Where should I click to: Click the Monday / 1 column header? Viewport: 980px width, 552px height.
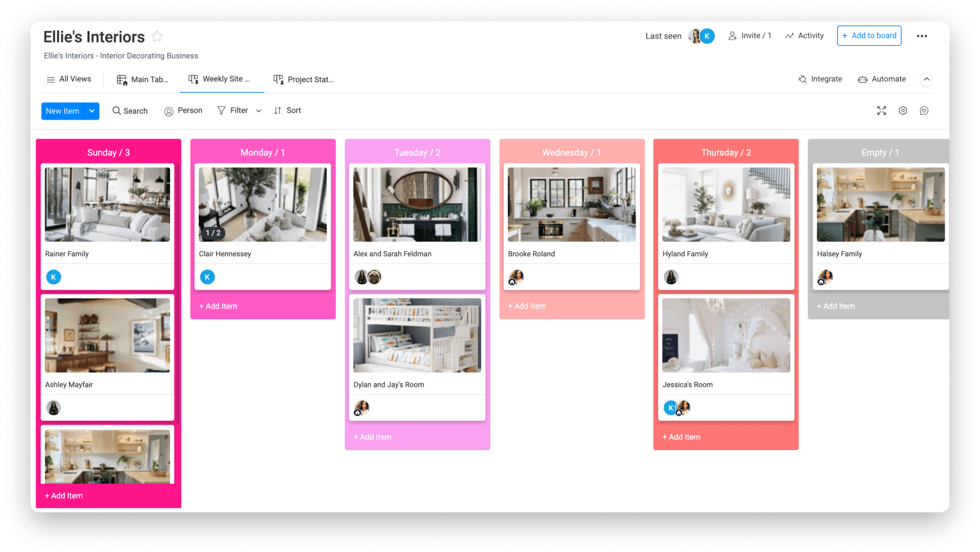coord(263,152)
